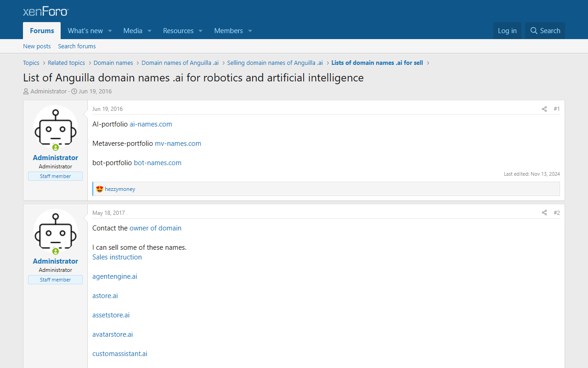
Task: Click Administrator author under thread title
Action: tap(49, 91)
